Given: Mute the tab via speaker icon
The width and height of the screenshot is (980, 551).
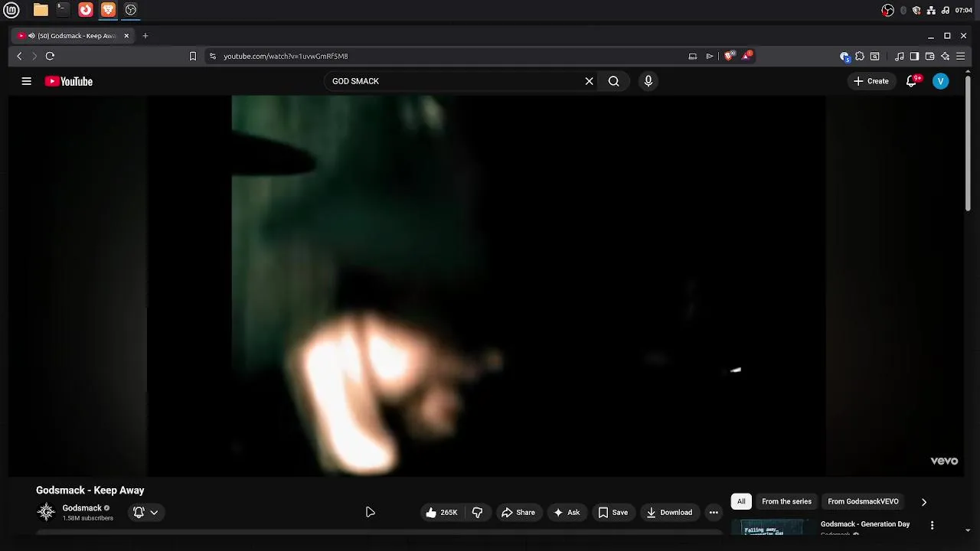Looking at the screenshot, I should [31, 36].
